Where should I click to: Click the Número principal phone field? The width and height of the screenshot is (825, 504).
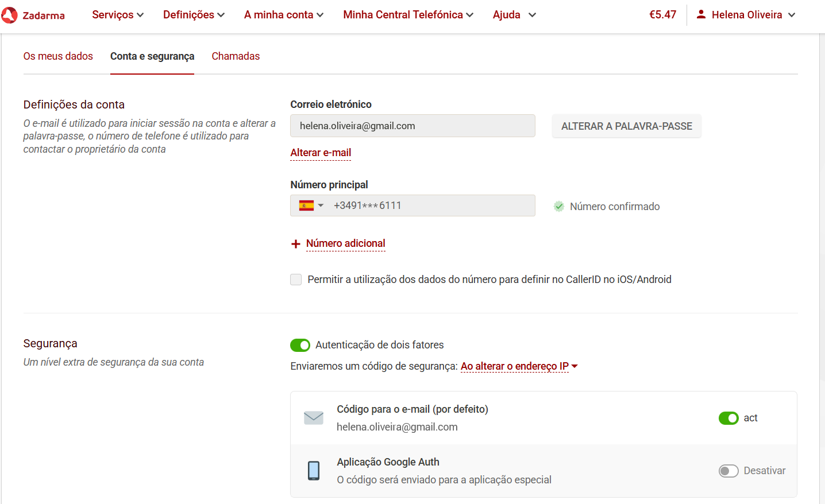tap(412, 206)
